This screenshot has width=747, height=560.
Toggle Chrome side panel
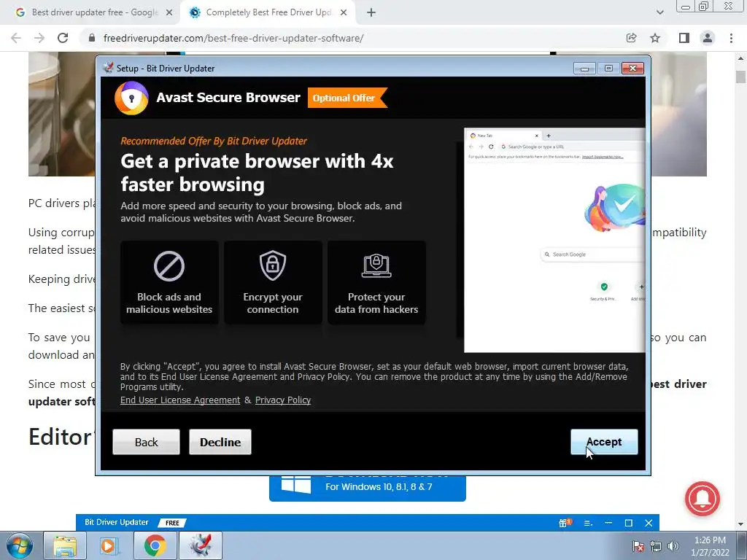tap(684, 38)
